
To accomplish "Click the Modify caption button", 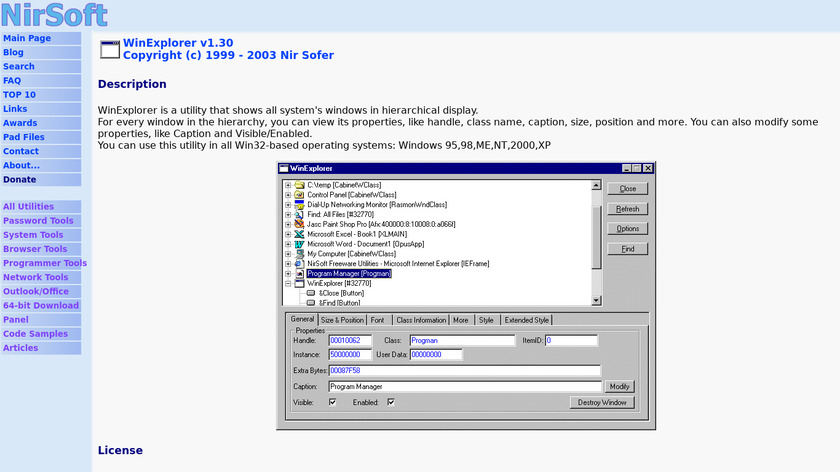I will [x=619, y=386].
